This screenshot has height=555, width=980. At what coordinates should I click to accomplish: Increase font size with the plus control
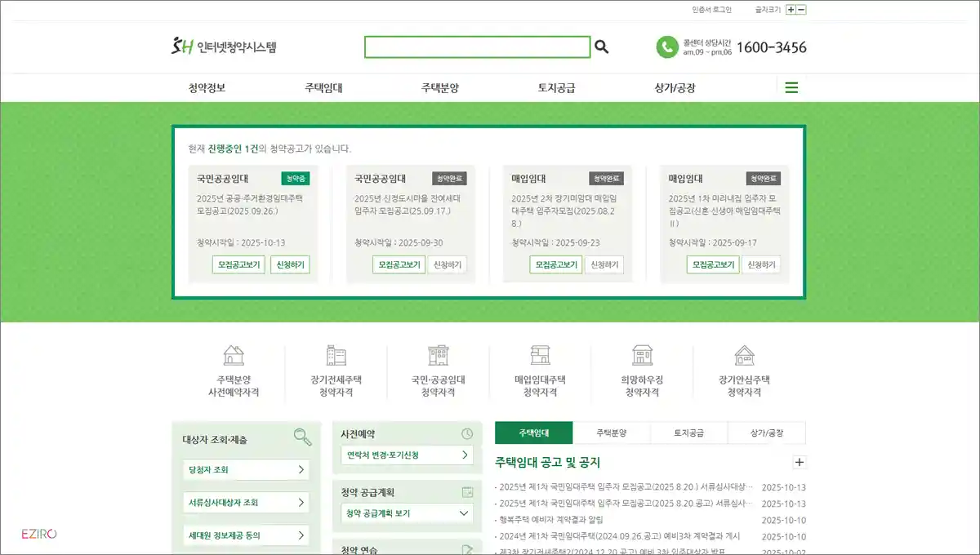790,8
